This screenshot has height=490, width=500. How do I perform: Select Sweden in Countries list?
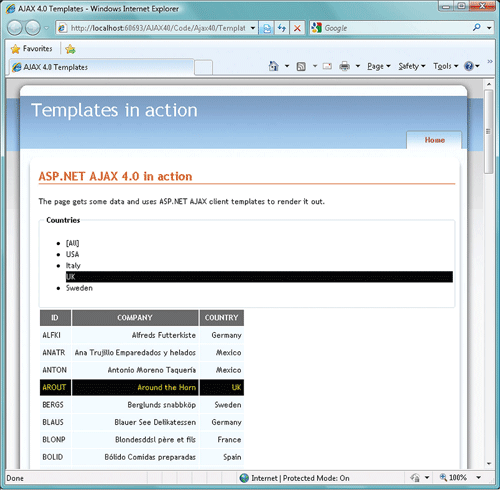coord(79,288)
